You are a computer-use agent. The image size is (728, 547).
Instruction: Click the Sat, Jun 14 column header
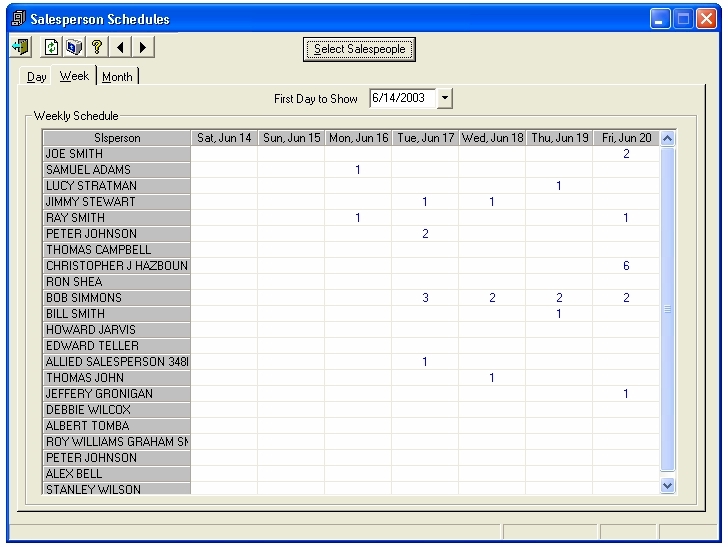pos(224,138)
